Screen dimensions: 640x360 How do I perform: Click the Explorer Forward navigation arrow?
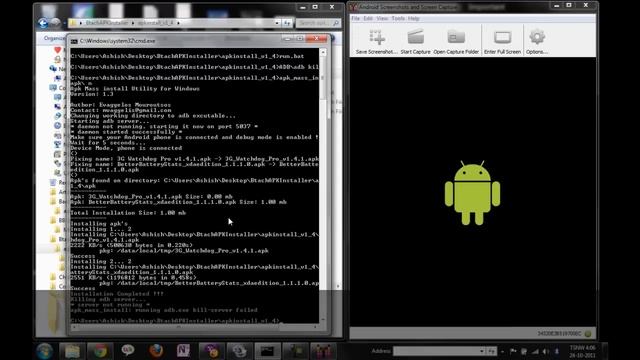pyautogui.click(x=56, y=23)
